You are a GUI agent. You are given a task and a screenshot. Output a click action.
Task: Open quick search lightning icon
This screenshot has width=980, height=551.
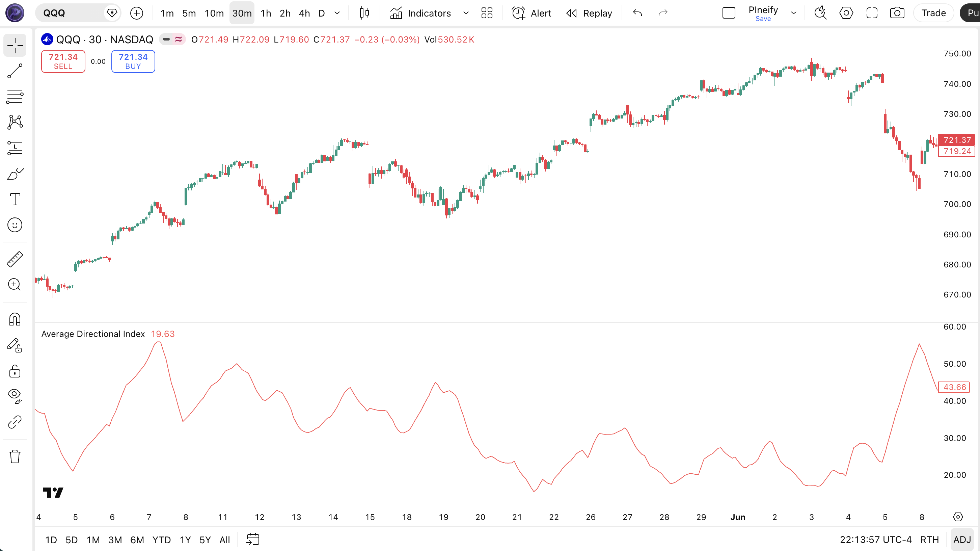[x=821, y=13]
